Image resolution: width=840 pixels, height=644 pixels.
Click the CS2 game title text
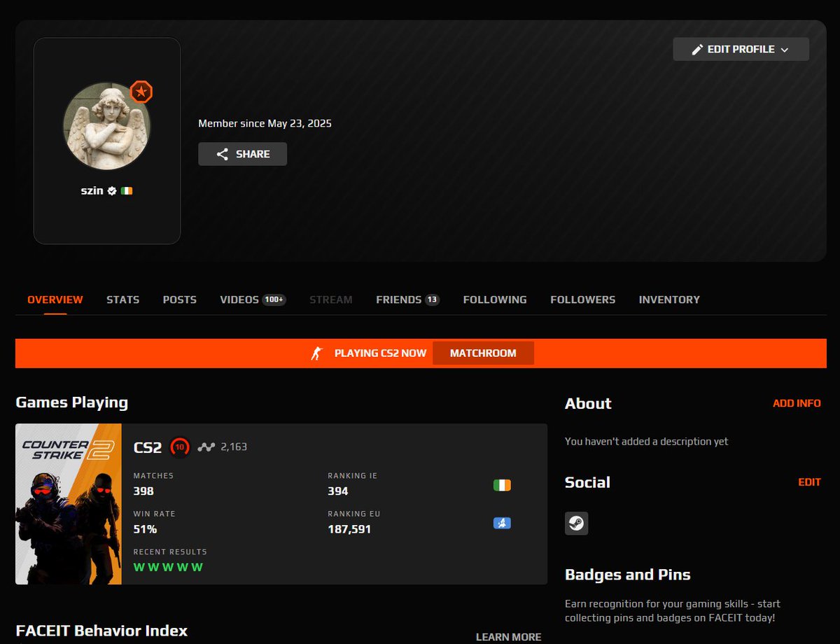point(148,447)
